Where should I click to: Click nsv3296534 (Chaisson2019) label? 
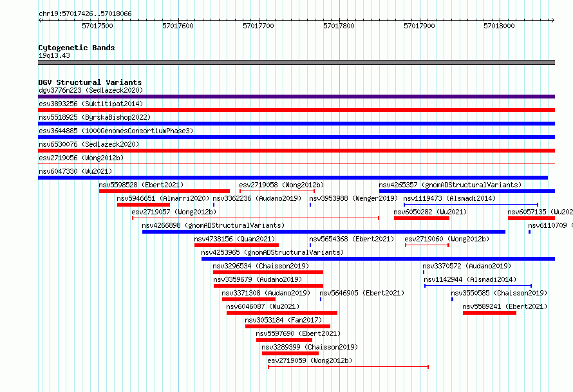click(261, 266)
